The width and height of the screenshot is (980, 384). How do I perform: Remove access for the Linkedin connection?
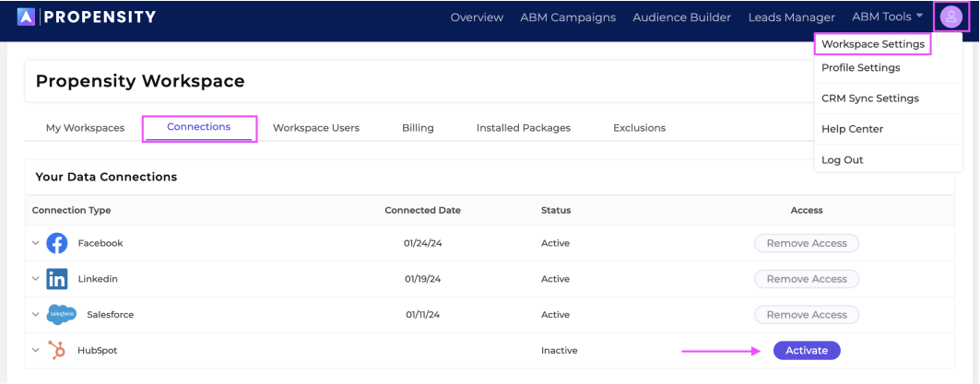coord(807,279)
